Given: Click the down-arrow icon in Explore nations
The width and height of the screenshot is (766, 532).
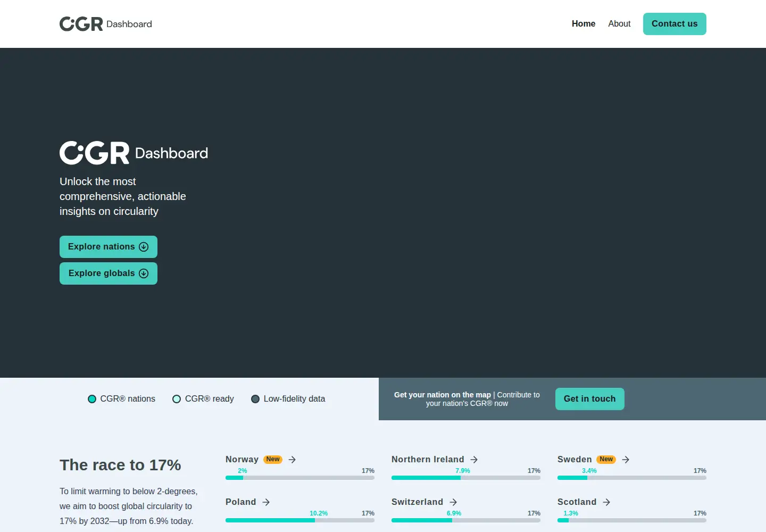Looking at the screenshot, I should (144, 247).
